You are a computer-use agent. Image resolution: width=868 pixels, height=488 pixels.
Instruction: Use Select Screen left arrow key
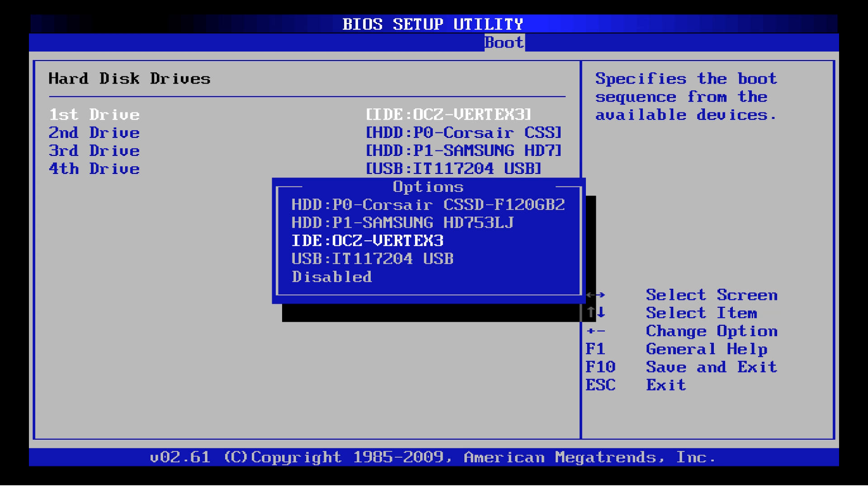click(589, 294)
